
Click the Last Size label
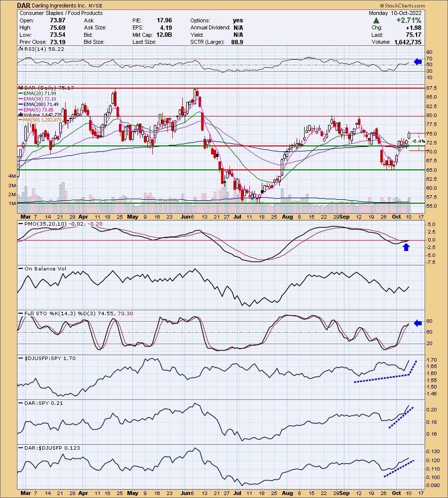coord(144,42)
